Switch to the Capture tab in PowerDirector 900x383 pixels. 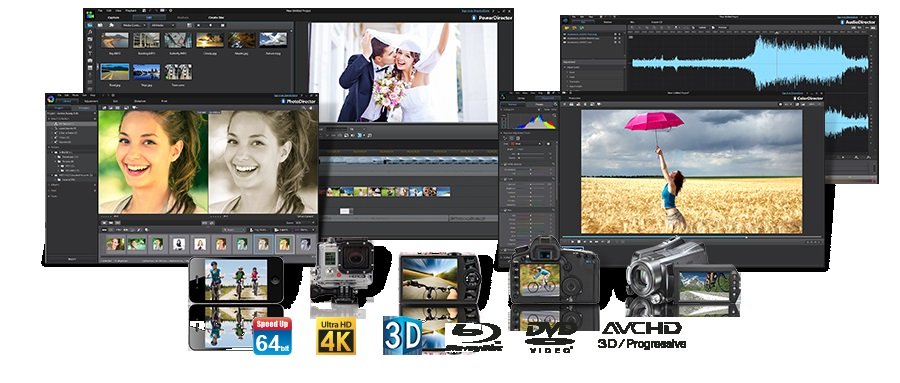pos(114,18)
